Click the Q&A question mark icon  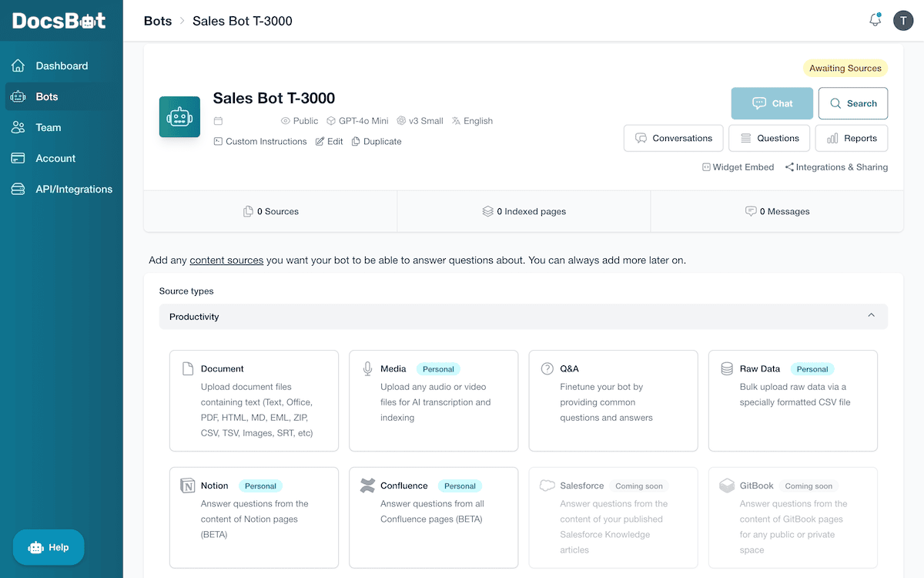point(547,369)
